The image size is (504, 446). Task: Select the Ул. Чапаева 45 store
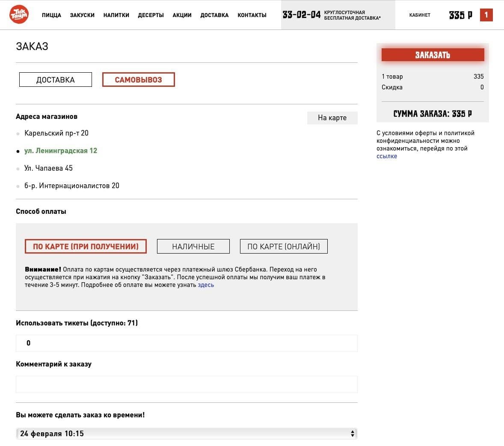point(48,168)
